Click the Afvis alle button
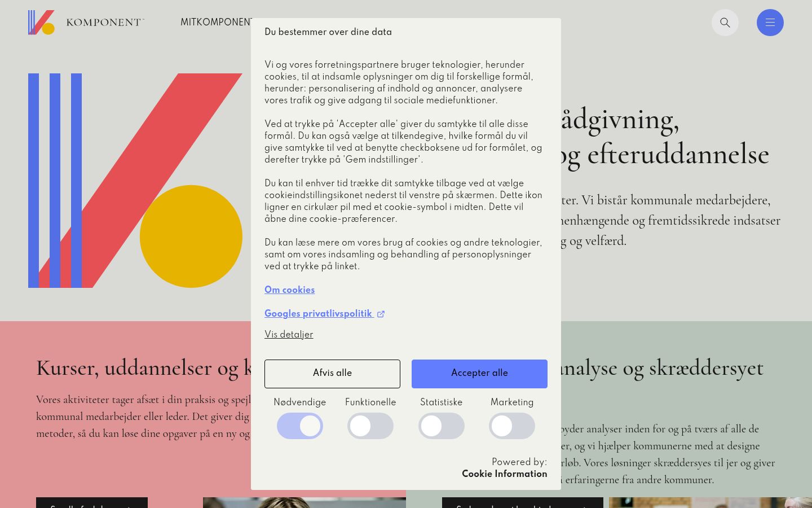The width and height of the screenshot is (812, 508). [x=332, y=374]
